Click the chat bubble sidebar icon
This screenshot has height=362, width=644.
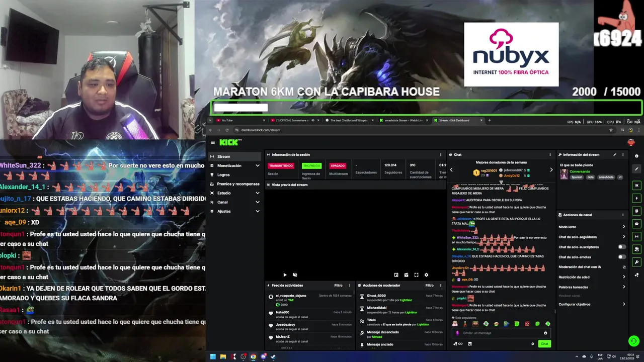click(636, 224)
